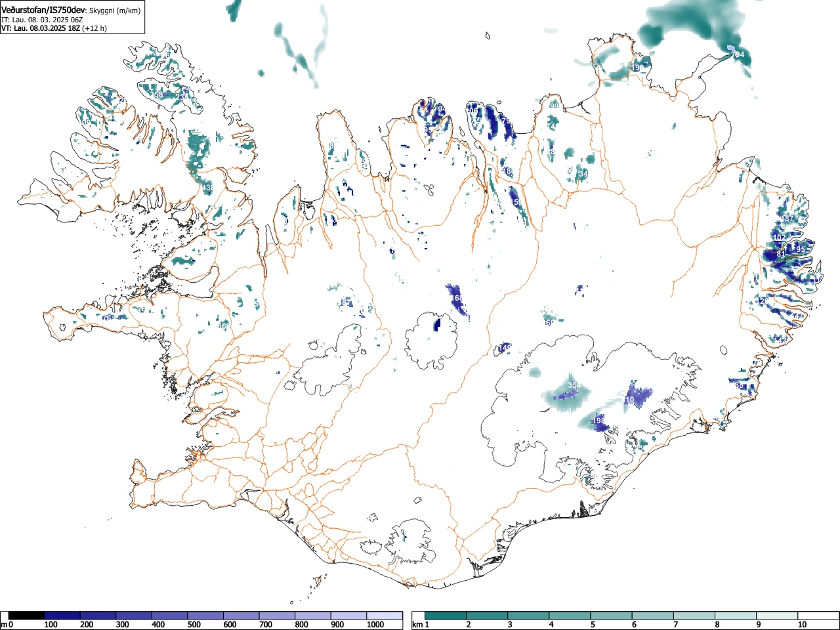Click the '800' tick on the metres legend
Screen dimensions: 840x630
click(x=301, y=625)
